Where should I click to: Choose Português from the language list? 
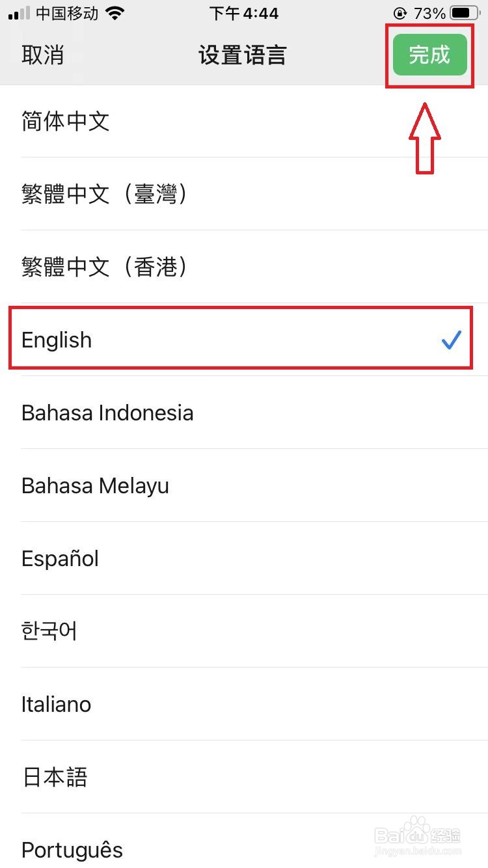pos(72,850)
